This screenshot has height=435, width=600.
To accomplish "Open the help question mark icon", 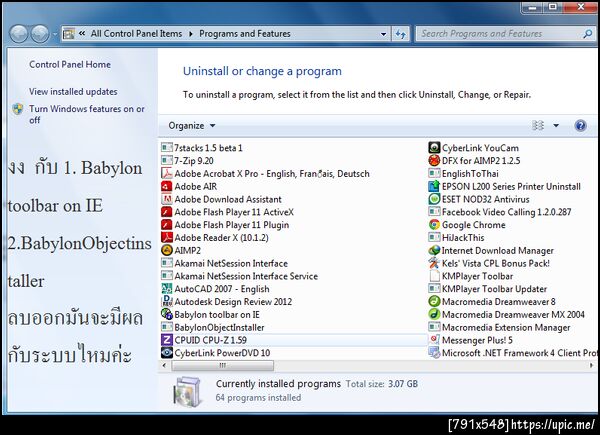I will (580, 125).
